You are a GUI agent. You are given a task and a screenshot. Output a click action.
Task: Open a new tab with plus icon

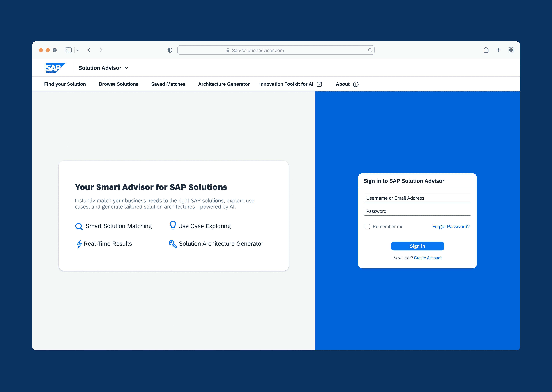coord(498,50)
